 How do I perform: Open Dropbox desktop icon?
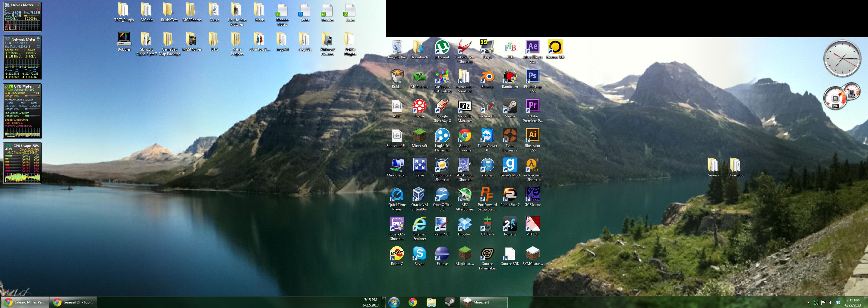tap(465, 226)
